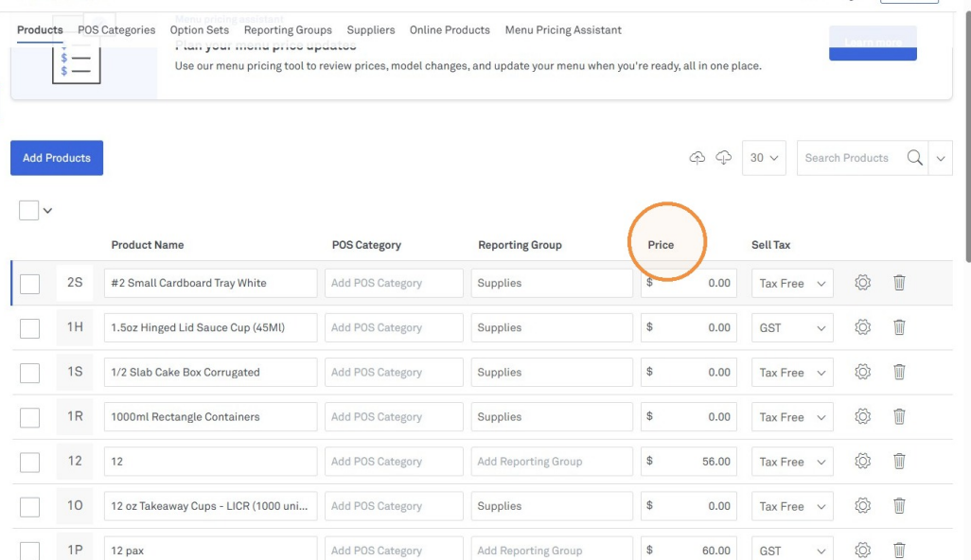Image resolution: width=971 pixels, height=560 pixels.
Task: Expand bulk selection arrow beside select-all checkbox
Action: click(x=47, y=211)
